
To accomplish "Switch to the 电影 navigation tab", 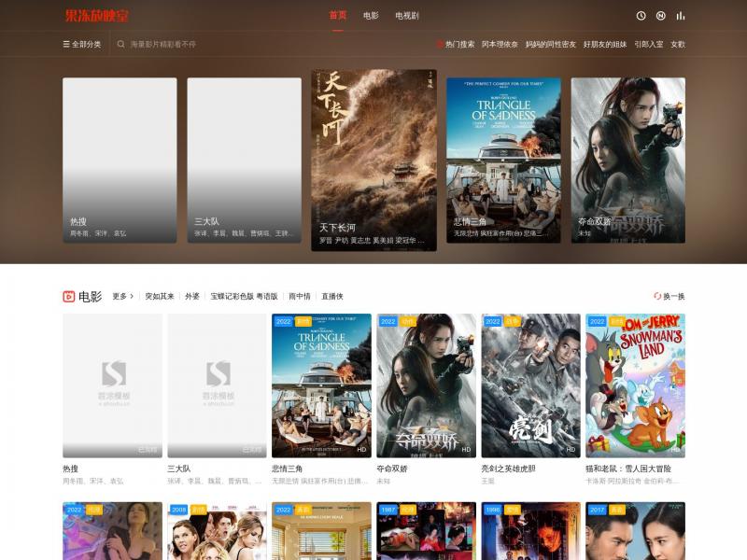I will point(371,16).
